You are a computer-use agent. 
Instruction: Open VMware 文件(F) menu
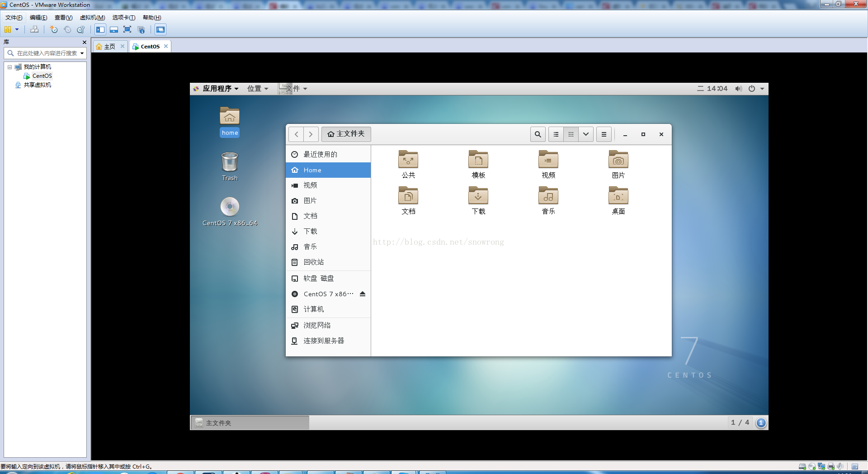point(14,18)
